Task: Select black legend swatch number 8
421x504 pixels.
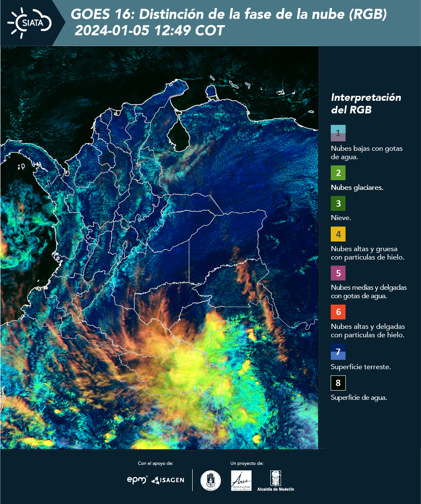Action: pyautogui.click(x=338, y=383)
